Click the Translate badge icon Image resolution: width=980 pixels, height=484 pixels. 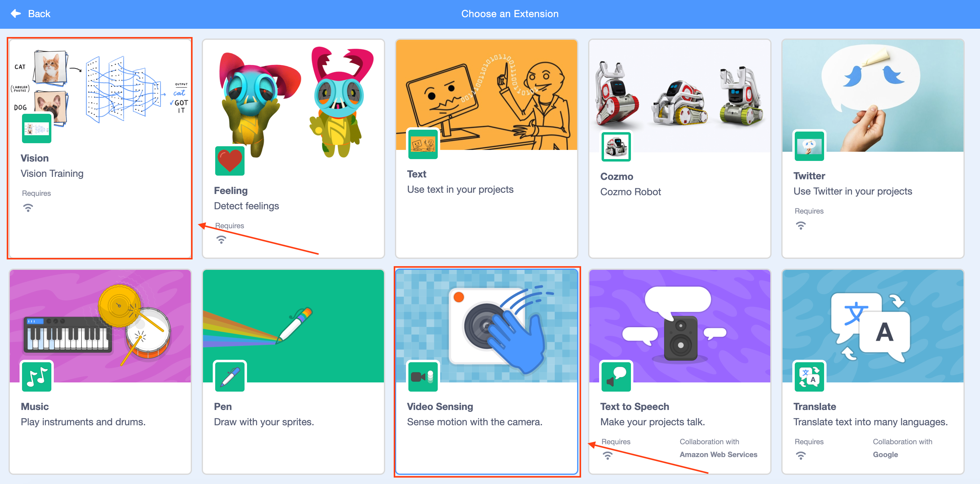click(x=809, y=377)
